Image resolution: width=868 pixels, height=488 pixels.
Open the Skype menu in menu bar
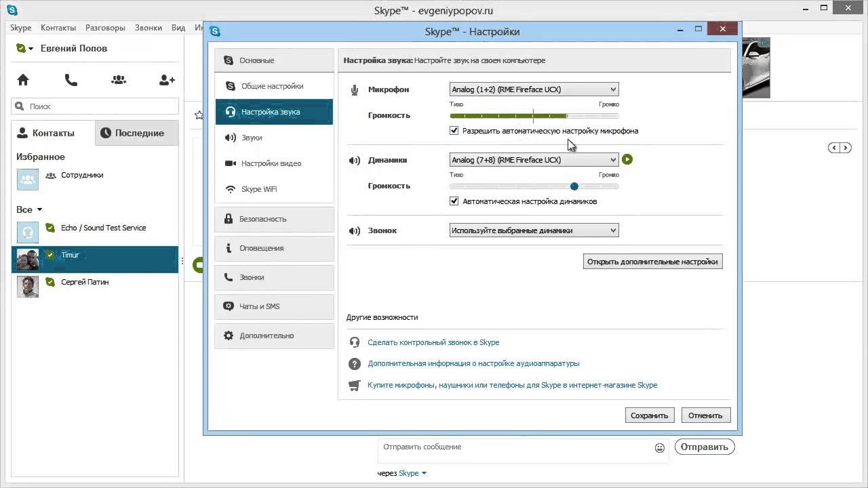coord(21,28)
